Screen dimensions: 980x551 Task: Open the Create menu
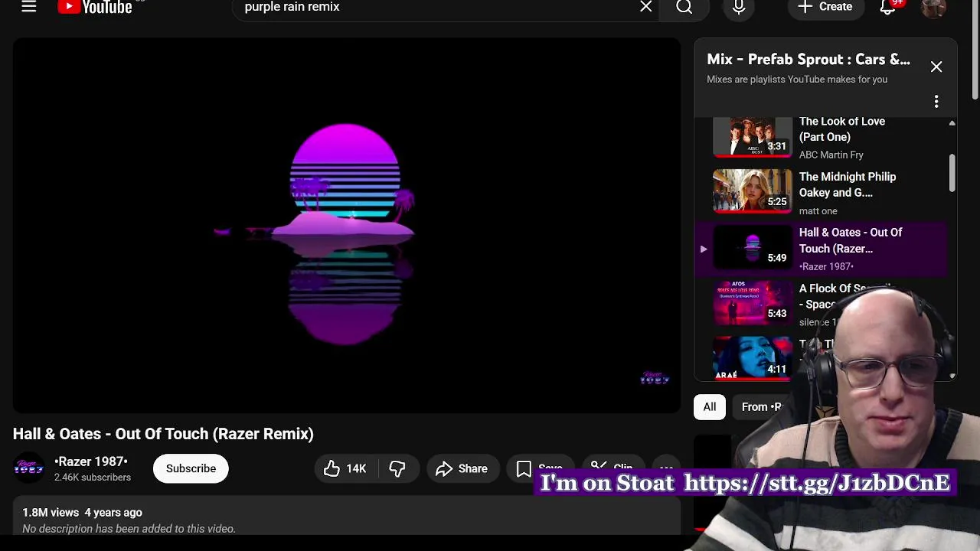tap(825, 7)
